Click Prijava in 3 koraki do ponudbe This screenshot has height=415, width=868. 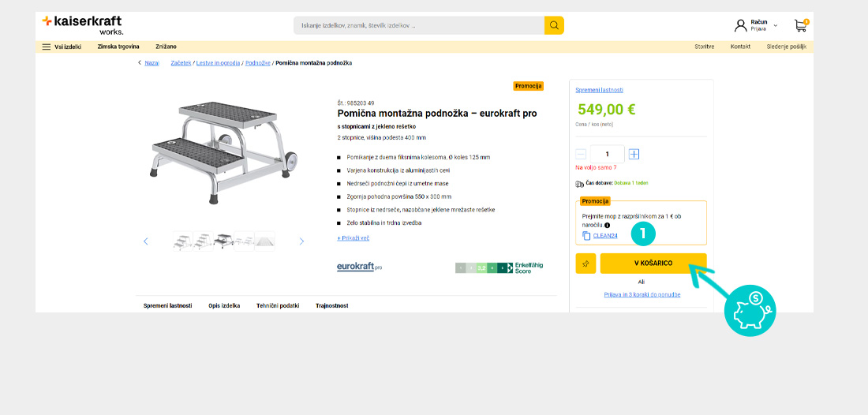pos(642,295)
